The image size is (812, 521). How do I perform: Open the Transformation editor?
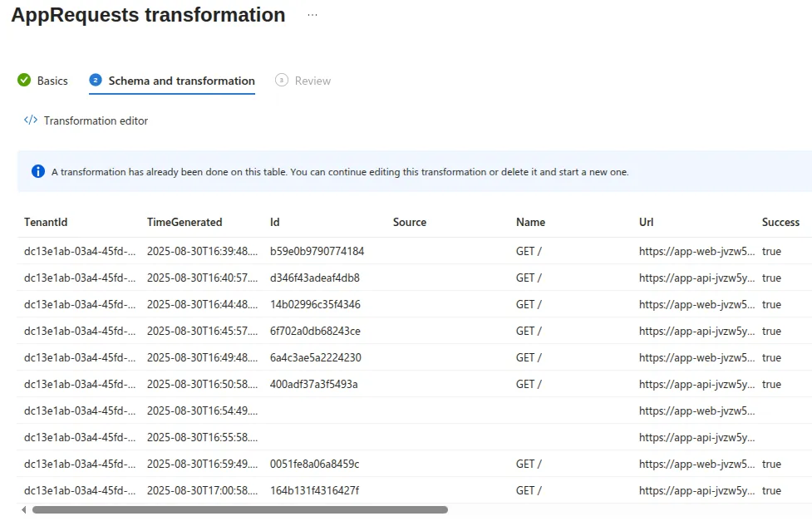tap(96, 120)
